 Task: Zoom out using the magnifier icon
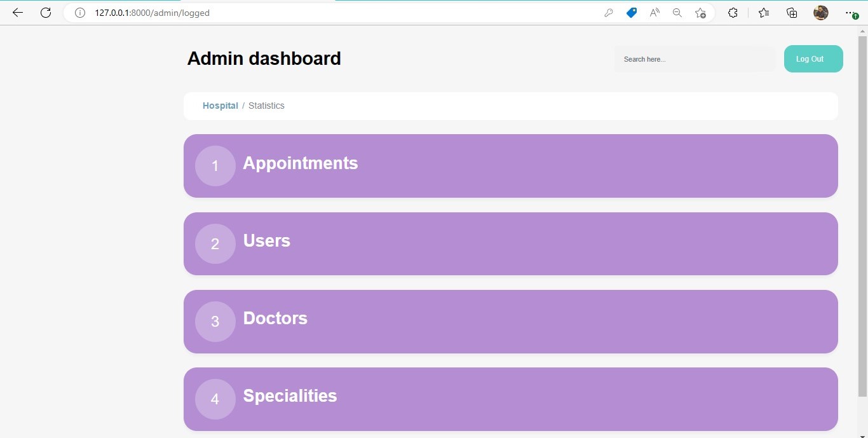pyautogui.click(x=677, y=12)
